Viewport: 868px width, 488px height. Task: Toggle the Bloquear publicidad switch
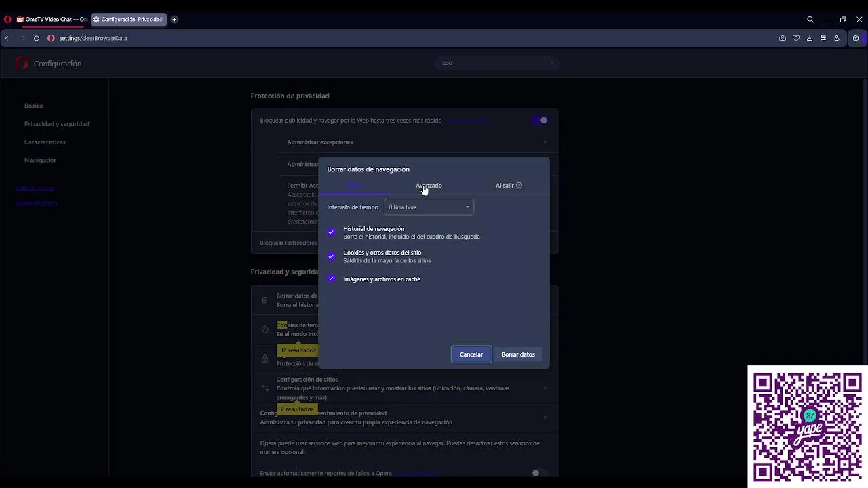[540, 121]
